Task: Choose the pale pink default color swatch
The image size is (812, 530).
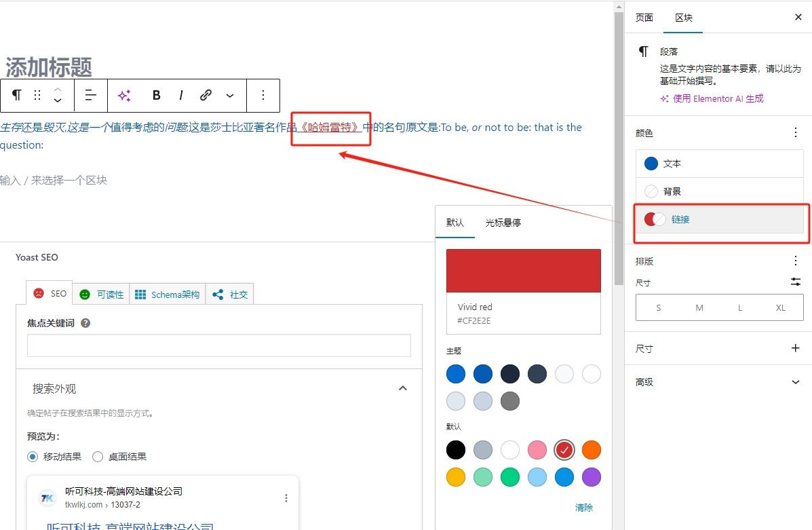Action: coord(537,450)
